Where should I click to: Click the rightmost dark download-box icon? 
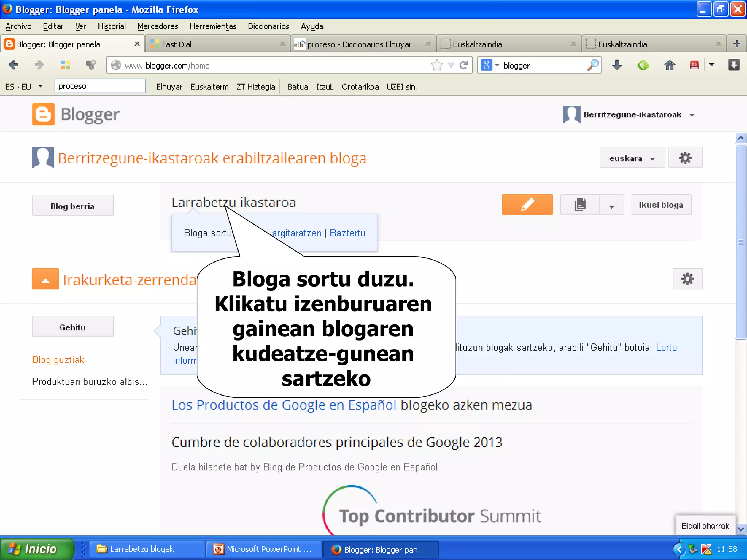[734, 65]
